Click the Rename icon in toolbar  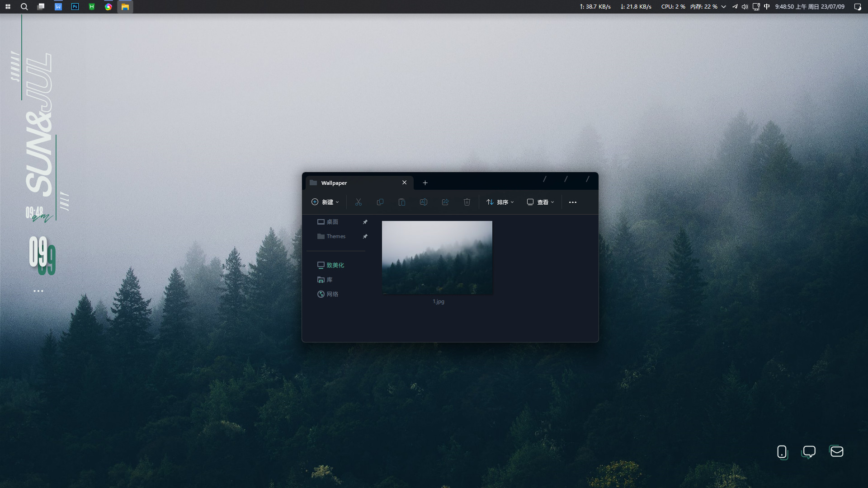tap(424, 202)
